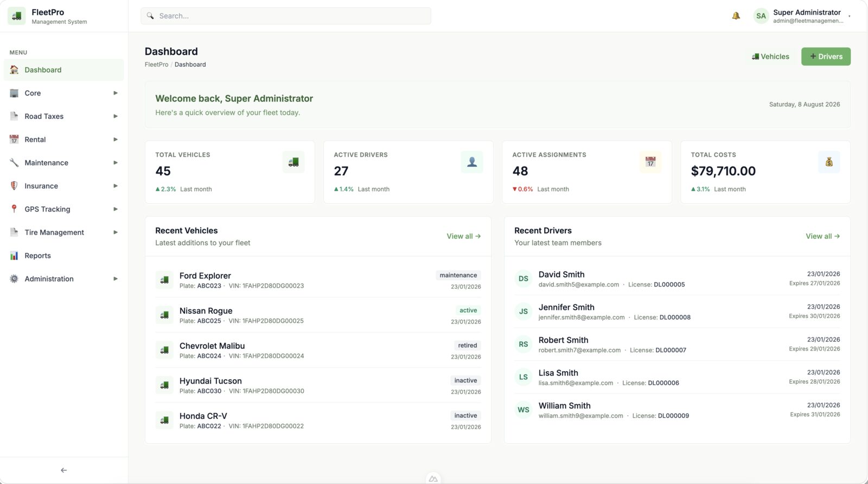This screenshot has height=484, width=868.
Task: Click the Insurance shield icon
Action: click(14, 186)
